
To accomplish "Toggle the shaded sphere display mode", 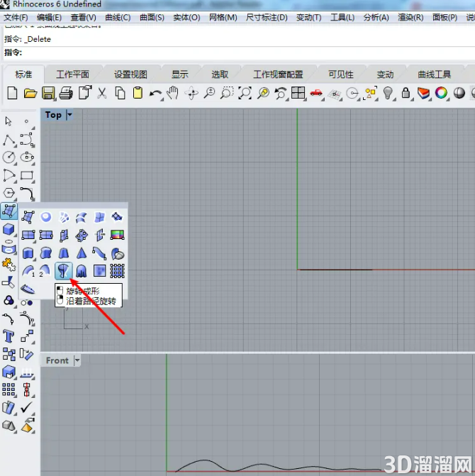I will (459, 93).
